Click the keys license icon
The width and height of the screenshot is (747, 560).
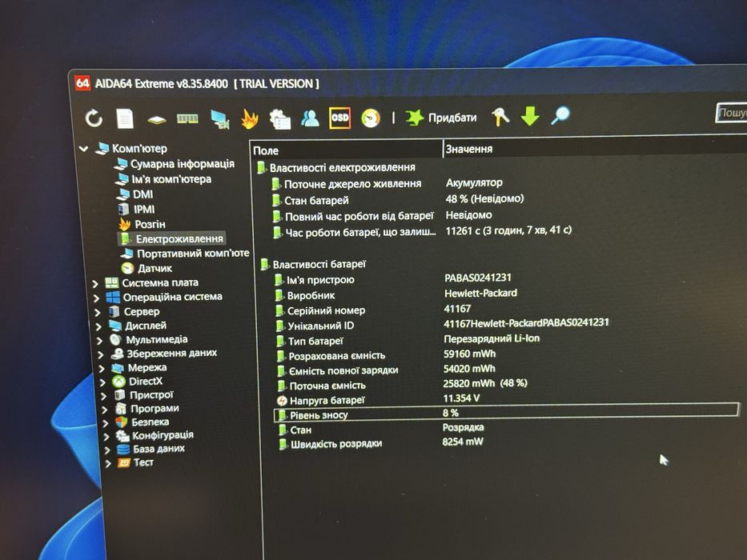click(x=500, y=116)
